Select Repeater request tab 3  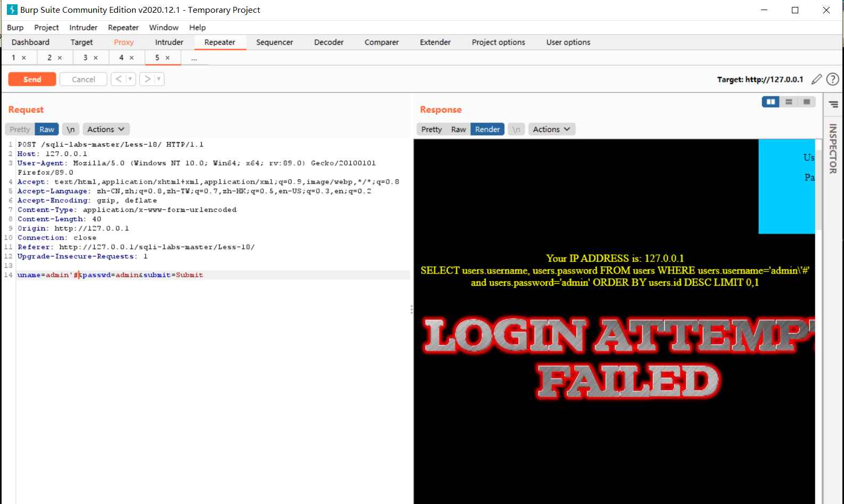click(x=85, y=57)
